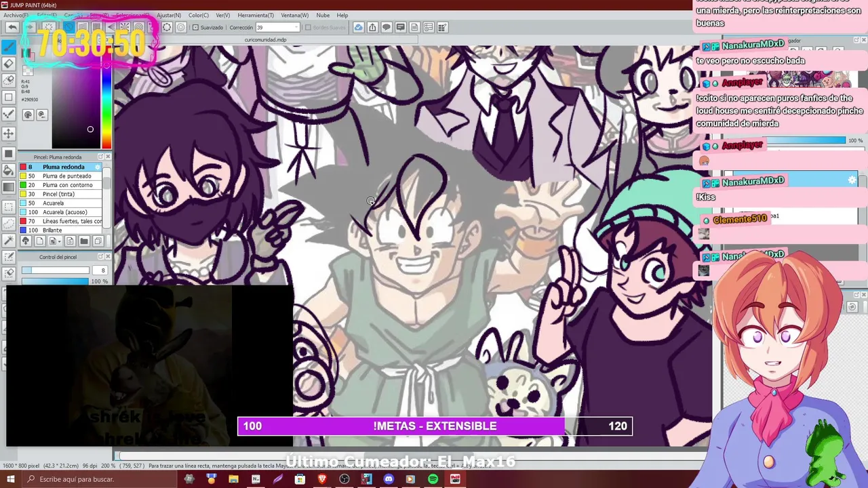This screenshot has height=488, width=868.
Task: Select the Líneas fuertes brush
Action: pyautogui.click(x=60, y=221)
